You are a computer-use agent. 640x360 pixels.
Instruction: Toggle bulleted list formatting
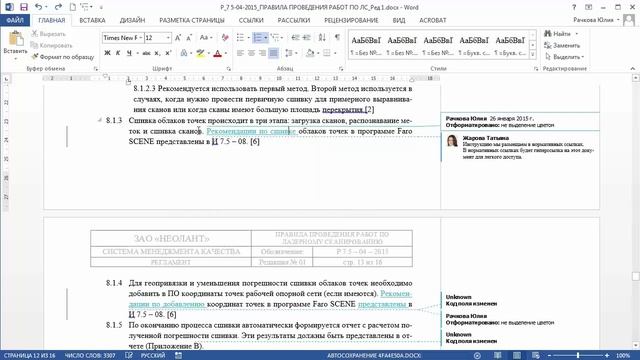tap(240, 38)
